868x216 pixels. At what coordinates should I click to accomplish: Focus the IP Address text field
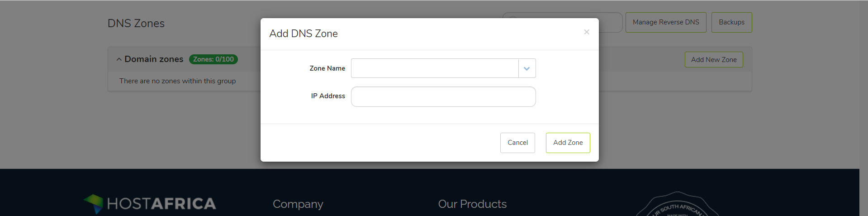[443, 97]
